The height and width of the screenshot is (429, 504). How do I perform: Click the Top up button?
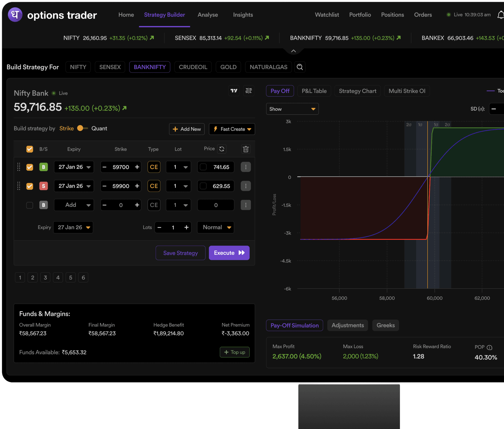pyautogui.click(x=235, y=352)
